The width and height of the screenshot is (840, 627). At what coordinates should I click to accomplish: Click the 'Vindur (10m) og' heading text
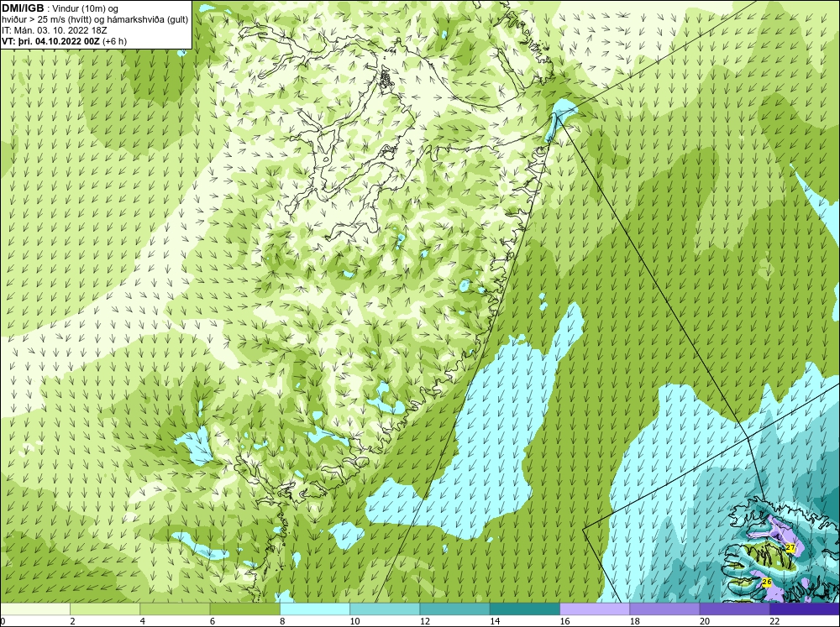tap(87, 9)
